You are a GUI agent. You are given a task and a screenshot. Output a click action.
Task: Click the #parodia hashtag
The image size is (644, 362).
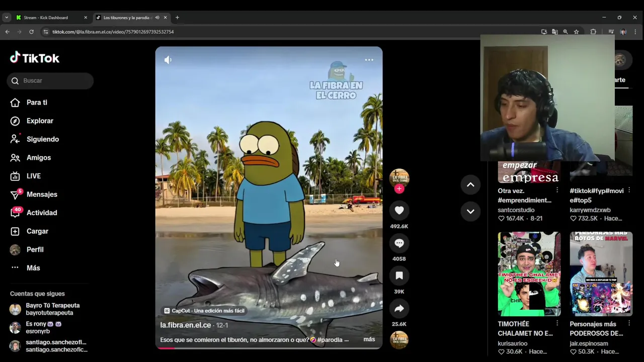[330, 340]
